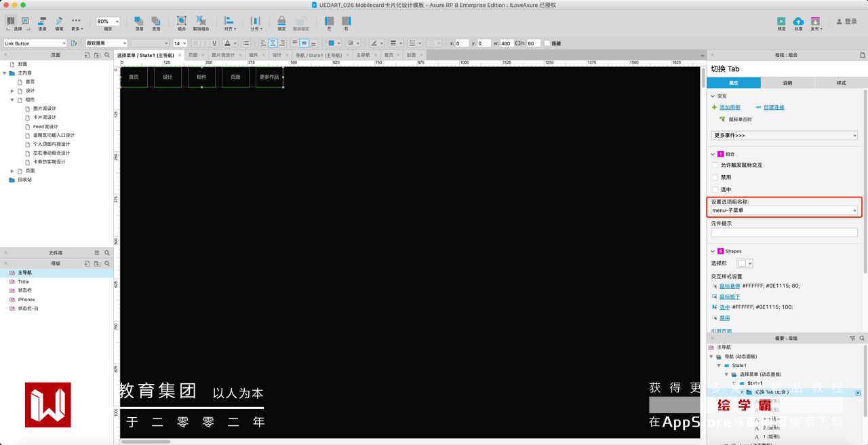868x445 pixels.
Task: Click the line color pencil swatch
Action: pyautogui.click(x=374, y=43)
